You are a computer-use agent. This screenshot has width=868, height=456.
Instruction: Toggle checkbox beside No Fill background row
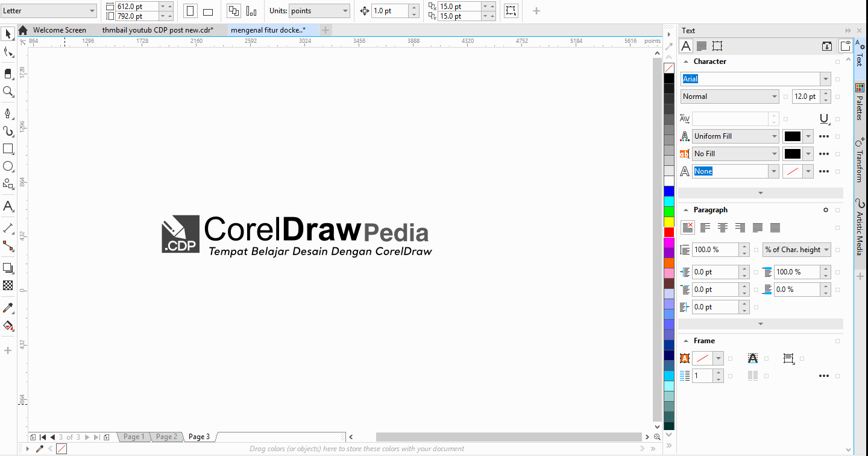pyautogui.click(x=838, y=154)
